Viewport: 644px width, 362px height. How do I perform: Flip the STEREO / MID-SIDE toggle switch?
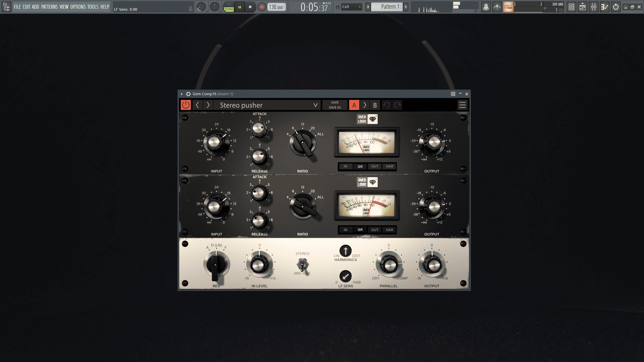tap(303, 265)
